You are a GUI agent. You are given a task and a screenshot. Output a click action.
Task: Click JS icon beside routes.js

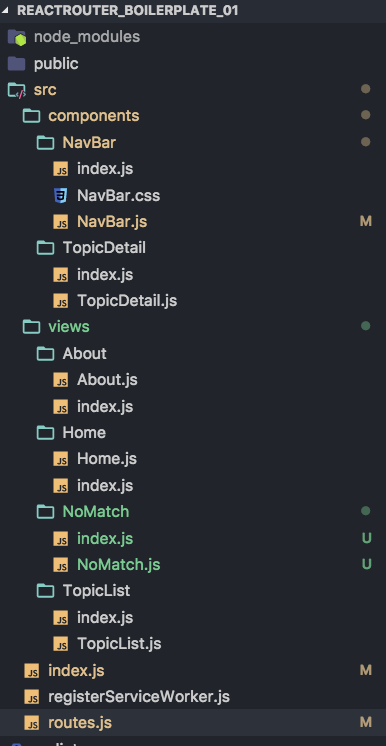tap(31, 723)
